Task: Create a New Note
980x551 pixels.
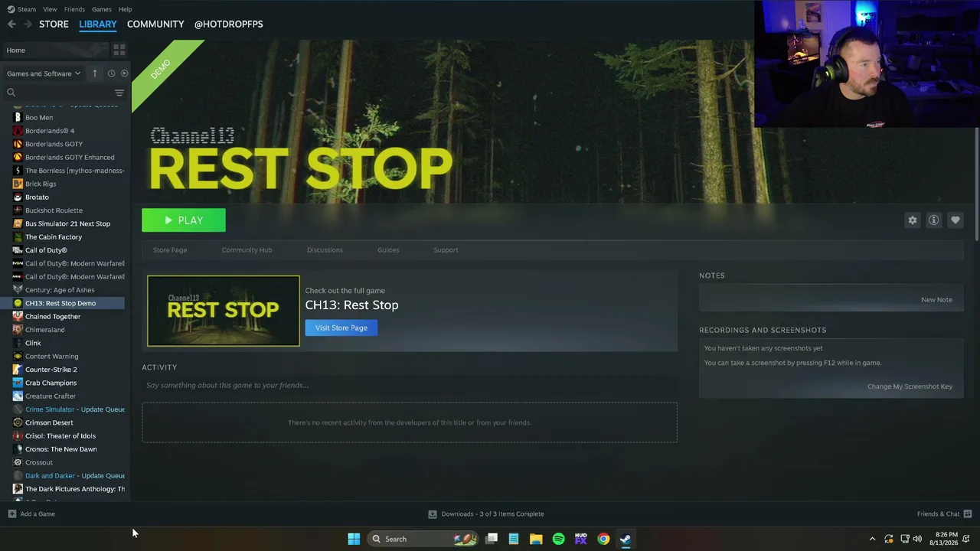Action: pyautogui.click(x=936, y=300)
